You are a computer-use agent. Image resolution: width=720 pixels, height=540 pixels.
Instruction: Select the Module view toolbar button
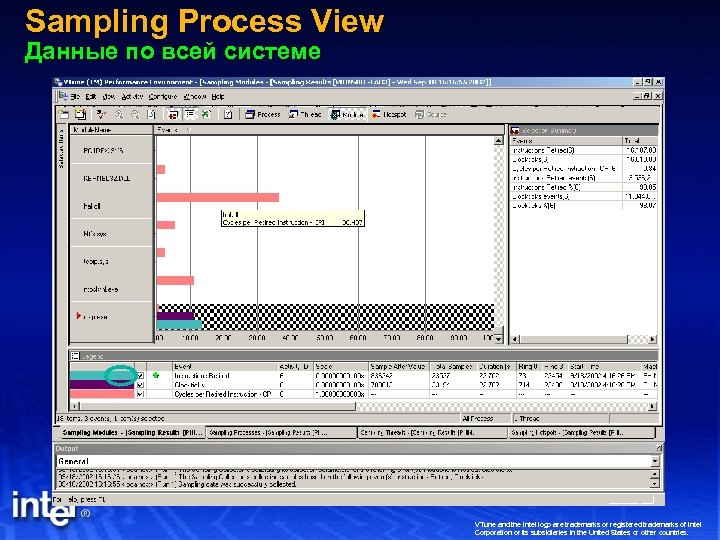348,114
